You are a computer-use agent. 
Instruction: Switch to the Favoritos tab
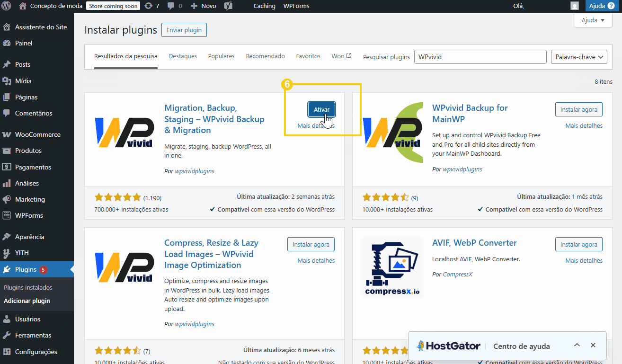pos(308,56)
